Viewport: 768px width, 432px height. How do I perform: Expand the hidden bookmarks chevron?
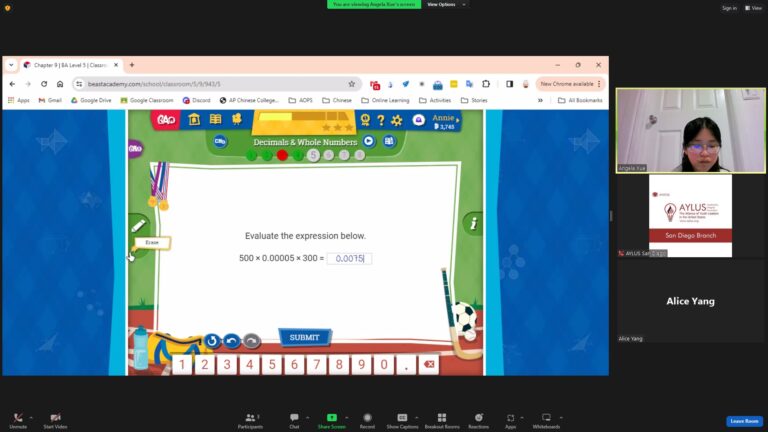click(x=540, y=100)
